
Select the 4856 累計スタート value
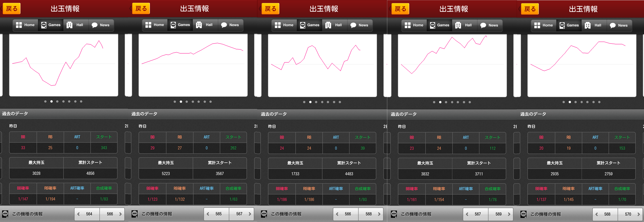(x=90, y=173)
